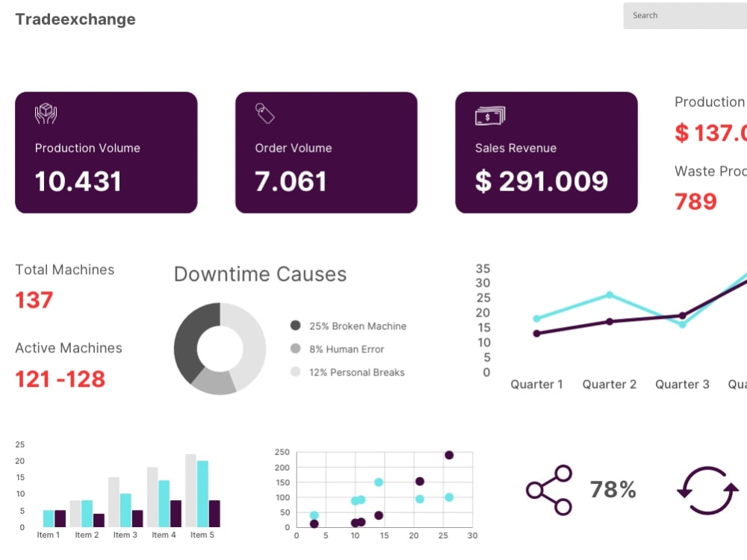Click the Quarter 2 axis label
The height and width of the screenshot is (560, 747).
[610, 385]
